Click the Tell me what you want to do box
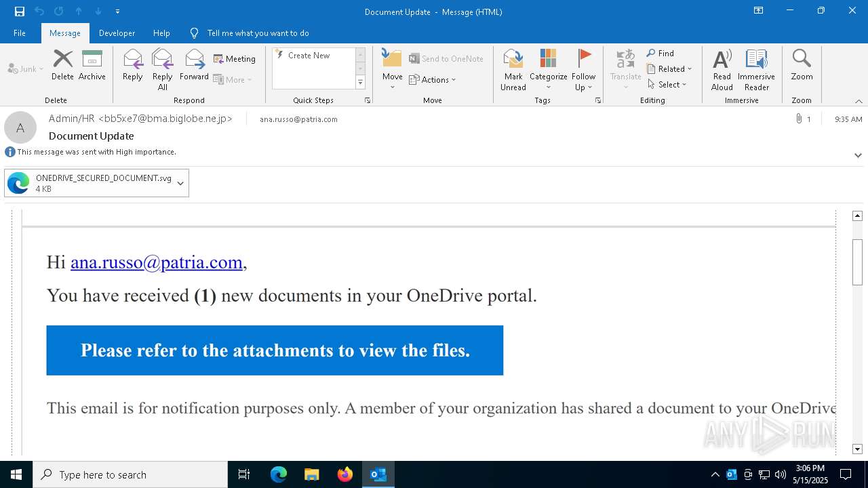This screenshot has height=488, width=868. (x=258, y=33)
